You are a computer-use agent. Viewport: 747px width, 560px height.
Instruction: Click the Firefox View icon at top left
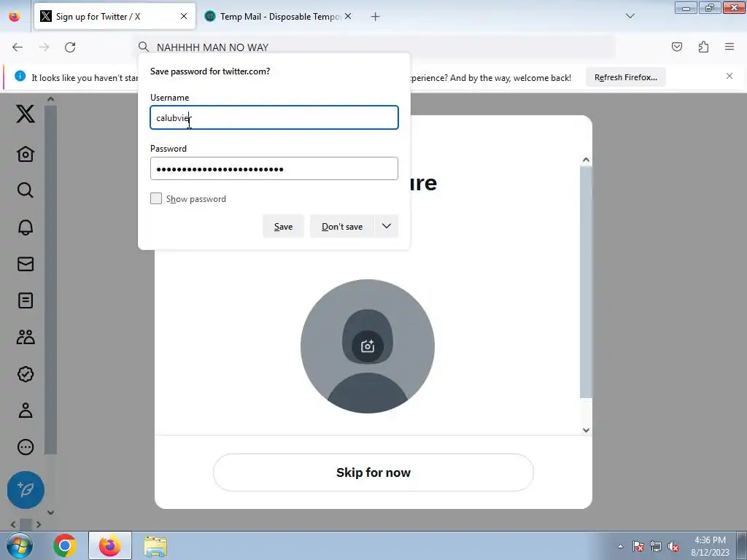tap(15, 17)
